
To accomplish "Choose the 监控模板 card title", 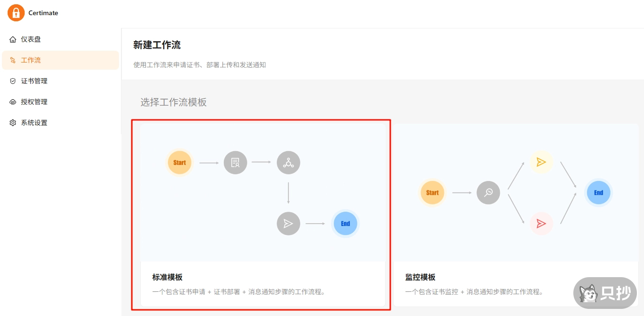I will coord(420,277).
